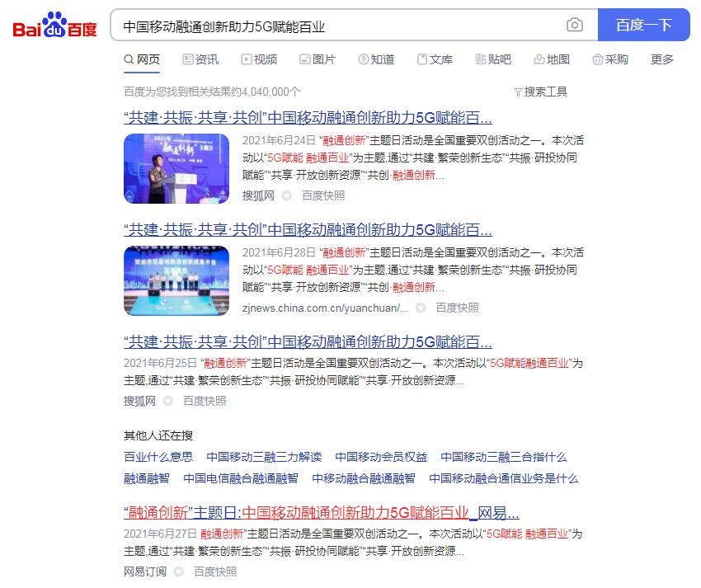Search related query 中国移动会员权益
Screen dimensions: 701x588
(x=381, y=457)
